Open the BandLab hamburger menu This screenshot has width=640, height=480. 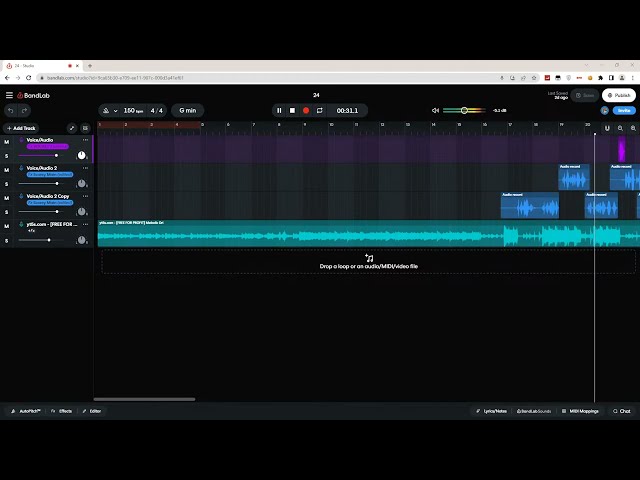pos(9,95)
